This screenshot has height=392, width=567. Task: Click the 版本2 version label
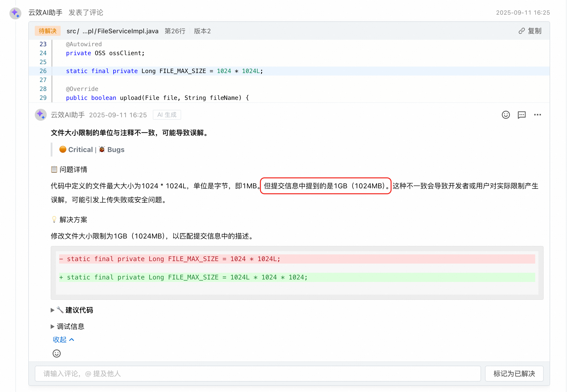point(202,31)
